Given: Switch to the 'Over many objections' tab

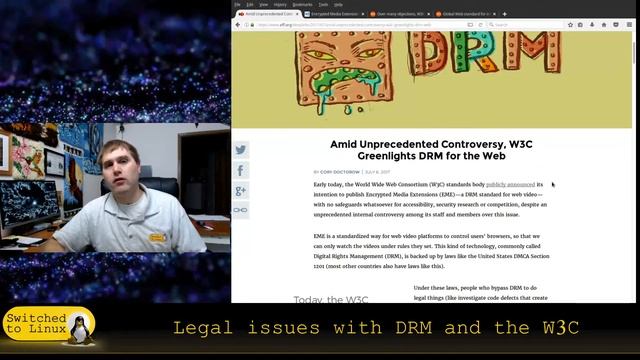Looking at the screenshot, I should (x=399, y=14).
